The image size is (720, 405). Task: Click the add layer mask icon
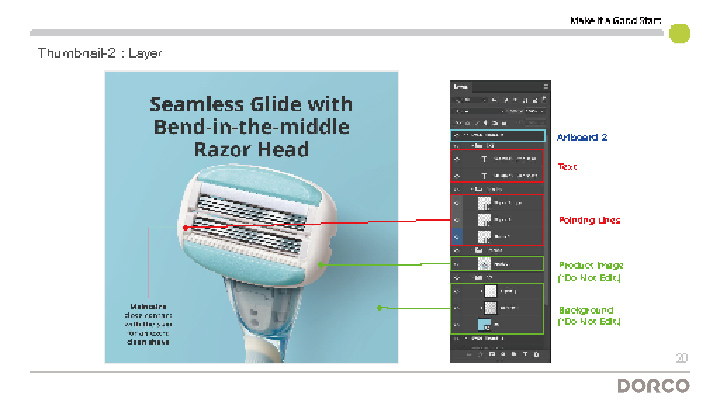(492, 354)
